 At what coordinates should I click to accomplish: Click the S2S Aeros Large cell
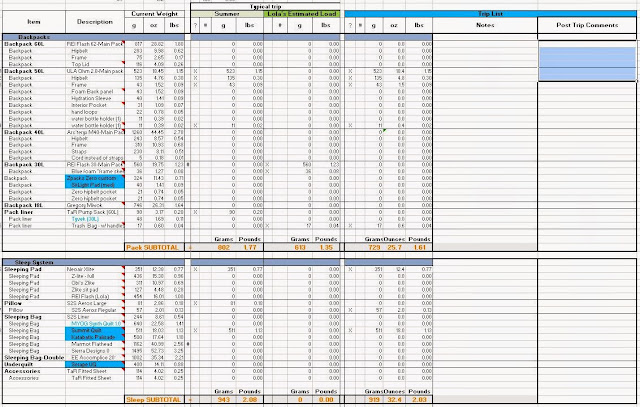tap(95, 303)
